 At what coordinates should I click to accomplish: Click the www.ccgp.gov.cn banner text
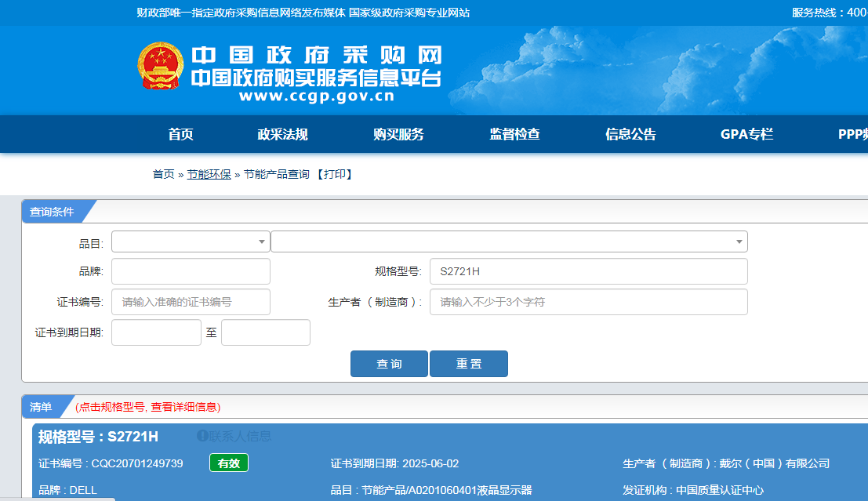tap(317, 96)
